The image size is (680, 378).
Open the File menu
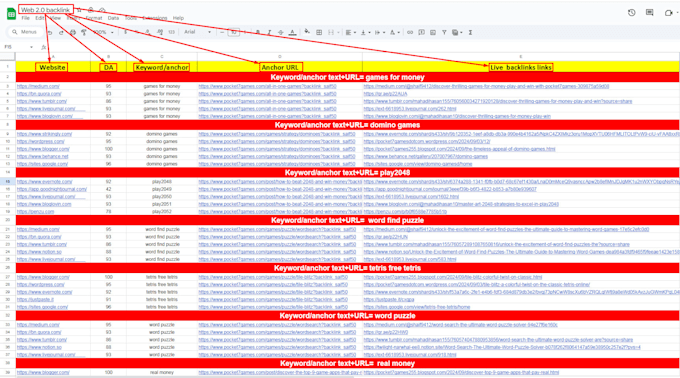point(26,18)
